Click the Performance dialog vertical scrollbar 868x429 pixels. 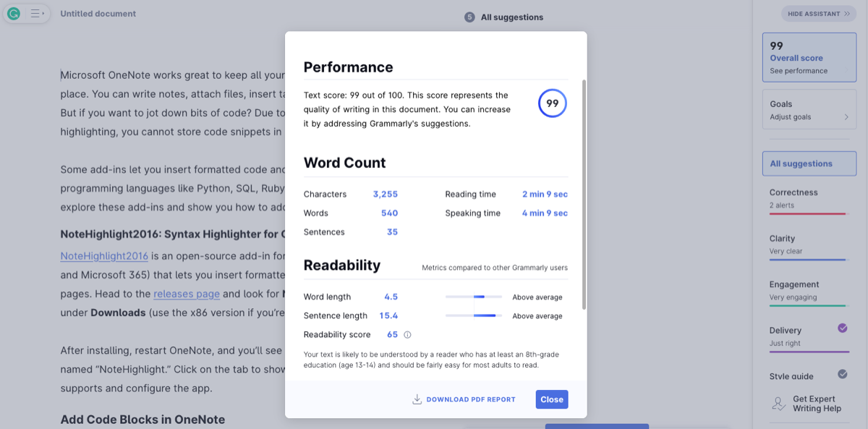[584, 195]
